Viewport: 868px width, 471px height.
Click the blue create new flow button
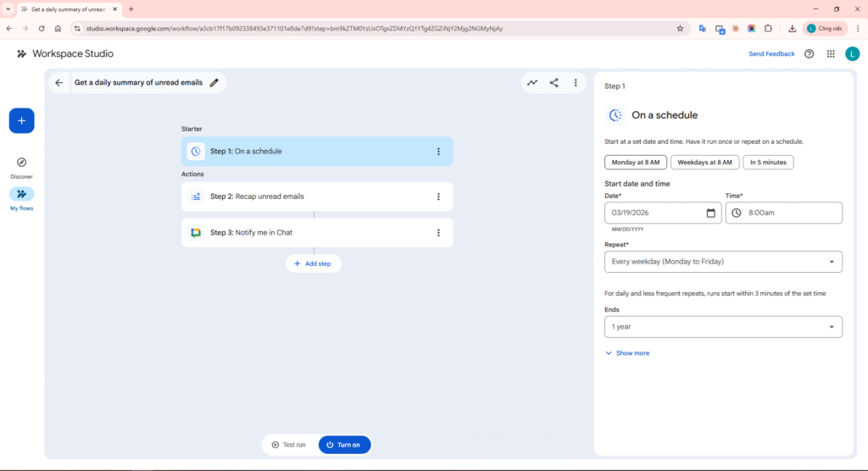point(21,120)
